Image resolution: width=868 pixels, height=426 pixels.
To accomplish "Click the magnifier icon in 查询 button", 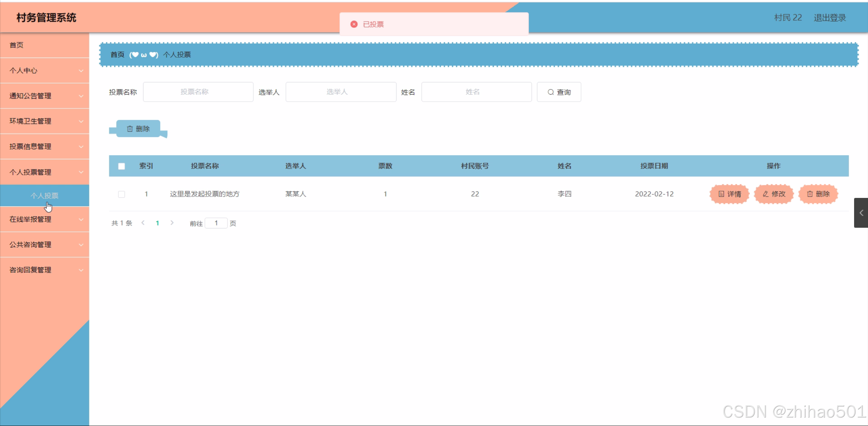I will (x=551, y=92).
